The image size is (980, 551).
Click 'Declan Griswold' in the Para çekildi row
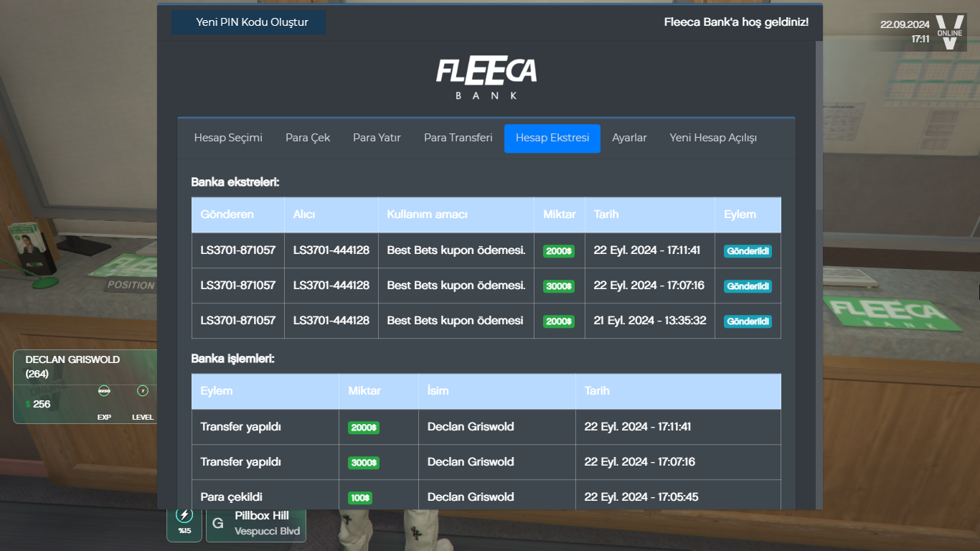click(471, 497)
